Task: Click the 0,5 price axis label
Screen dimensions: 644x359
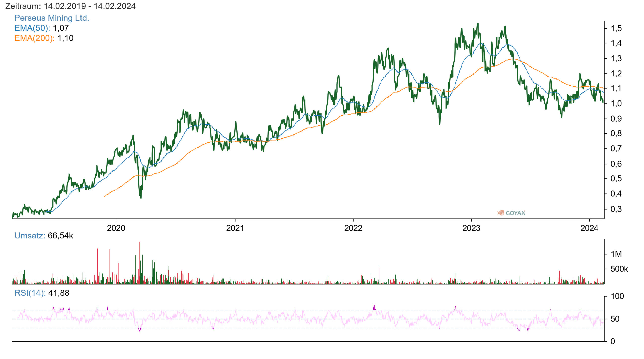Action: [616, 179]
